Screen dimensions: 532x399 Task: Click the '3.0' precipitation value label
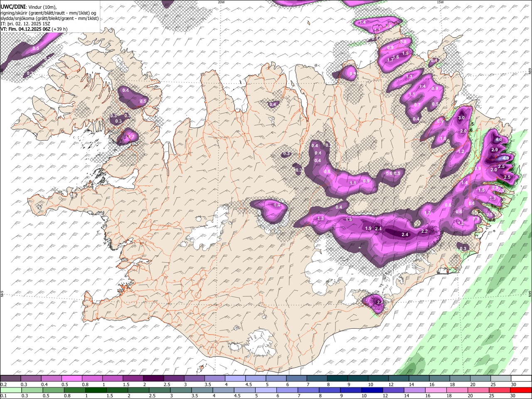tap(461, 118)
